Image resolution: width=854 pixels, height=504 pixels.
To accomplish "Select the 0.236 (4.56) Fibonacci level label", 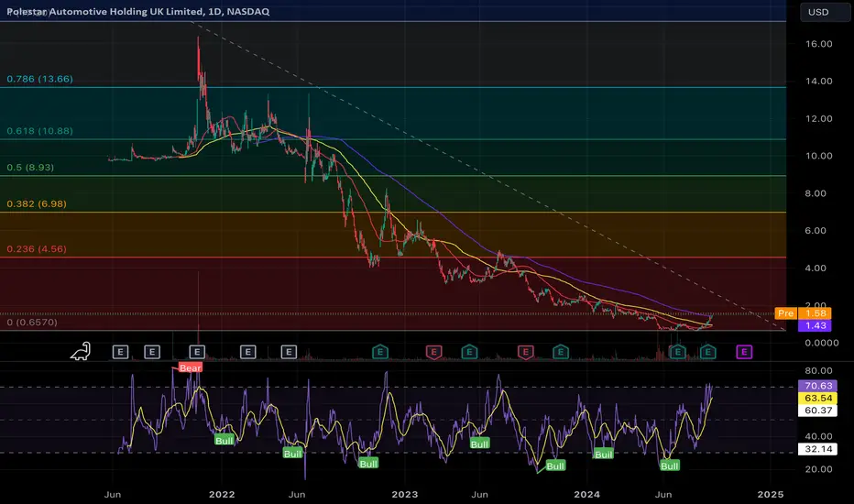I will (x=37, y=249).
